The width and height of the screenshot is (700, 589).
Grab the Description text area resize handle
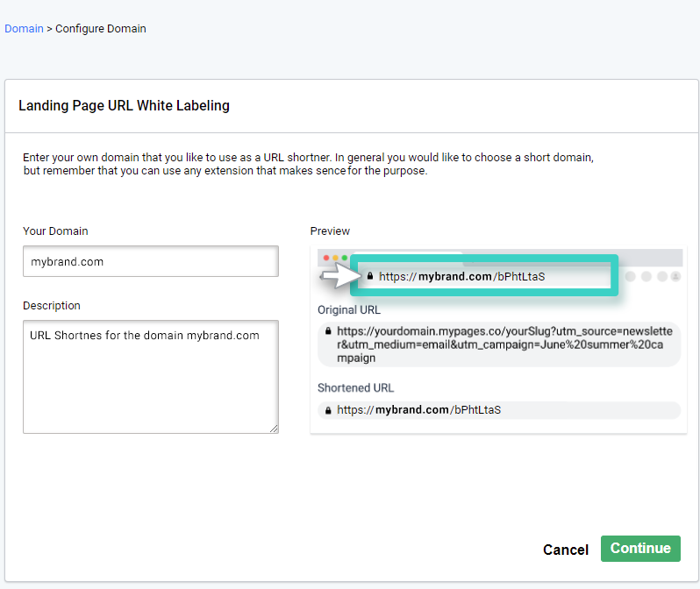[x=274, y=429]
